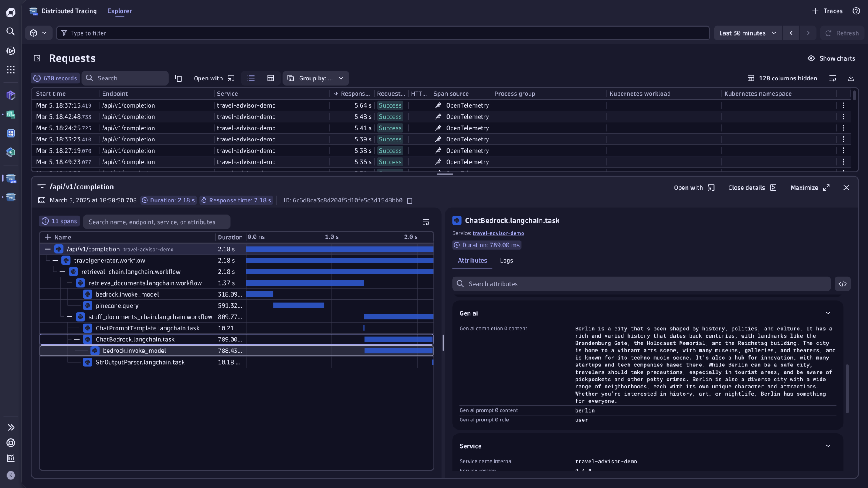868x488 pixels.
Task: Collapse the Gen ai attributes section
Action: (x=828, y=313)
